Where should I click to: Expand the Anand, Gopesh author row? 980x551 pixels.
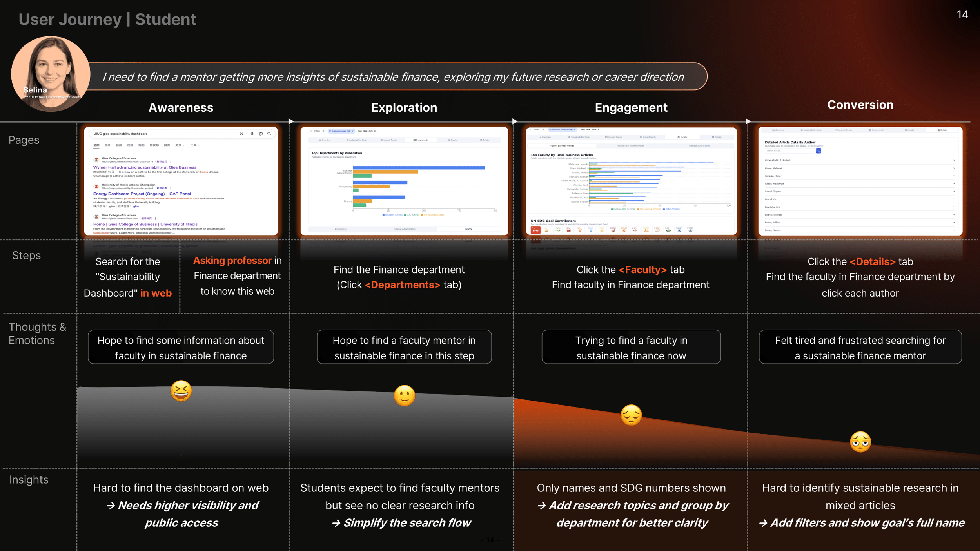954,192
